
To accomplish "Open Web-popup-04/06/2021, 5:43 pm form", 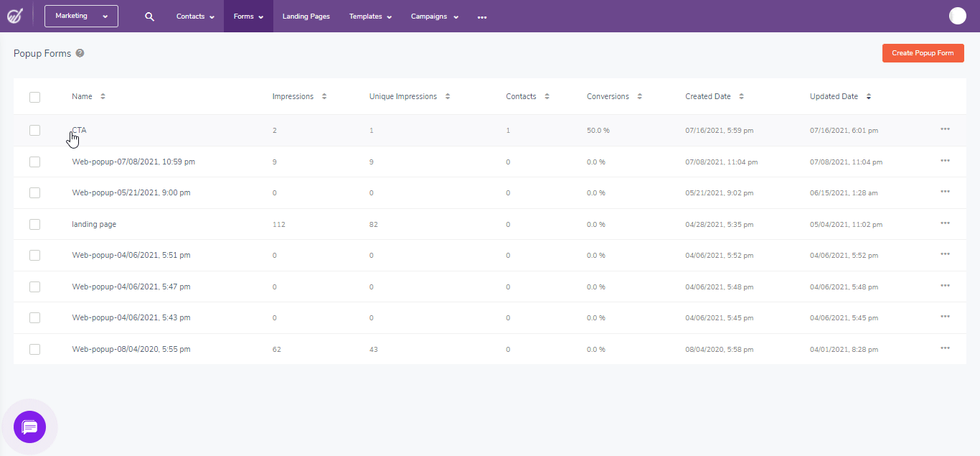I will click(x=131, y=317).
